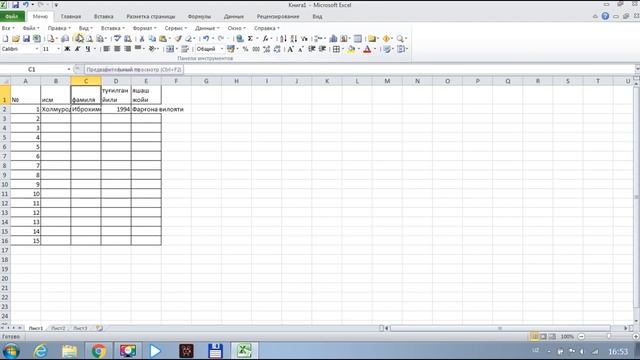Run the Spelling check icon

(x=117, y=39)
